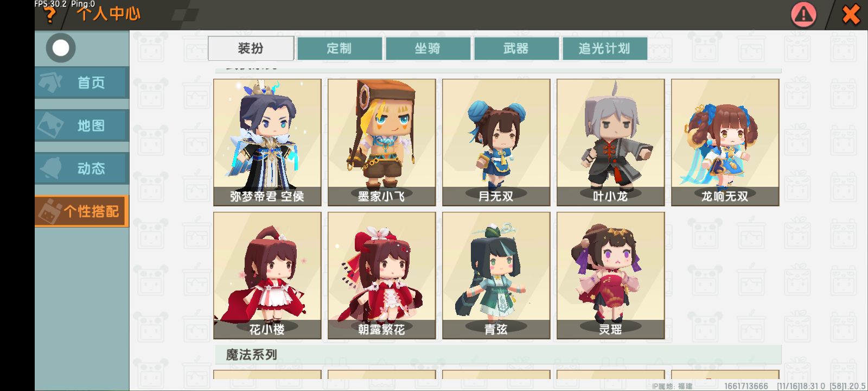This screenshot has width=868, height=391.
Task: Open 首页 in the sidebar
Action: coord(82,83)
